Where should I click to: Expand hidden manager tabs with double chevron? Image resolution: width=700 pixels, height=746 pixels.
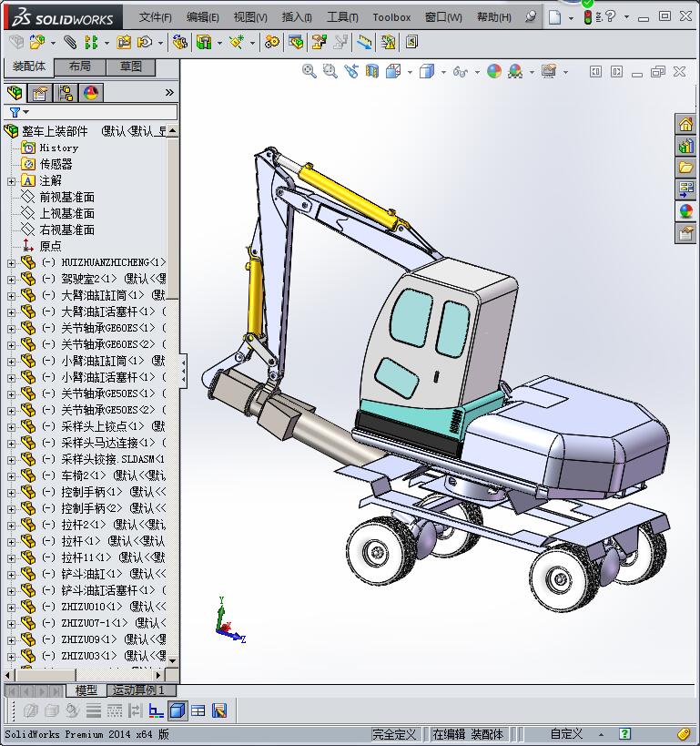tap(169, 92)
